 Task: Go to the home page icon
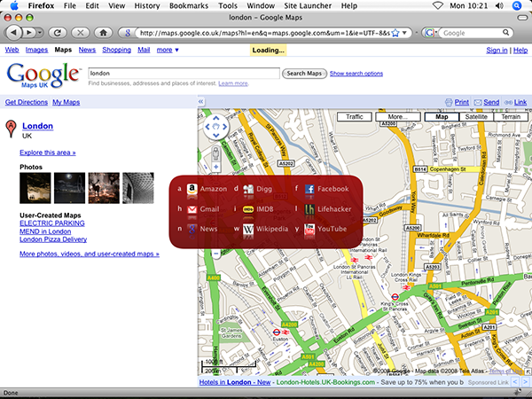(x=103, y=33)
